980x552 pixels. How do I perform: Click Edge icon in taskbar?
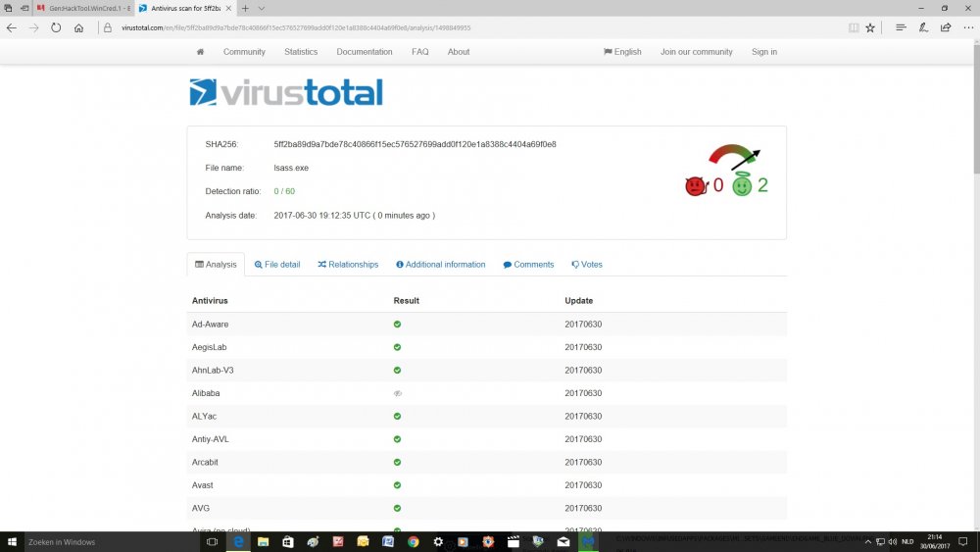tap(238, 542)
